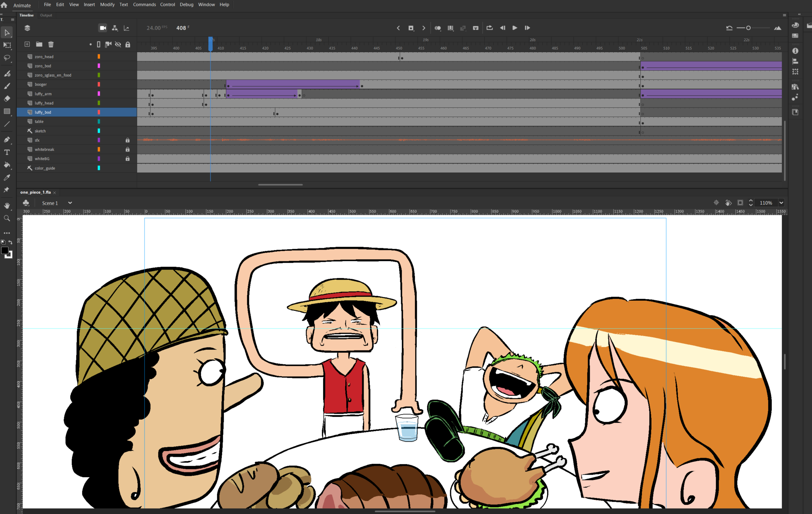Unlock the sfx layer
The height and width of the screenshot is (514, 812).
coord(127,140)
